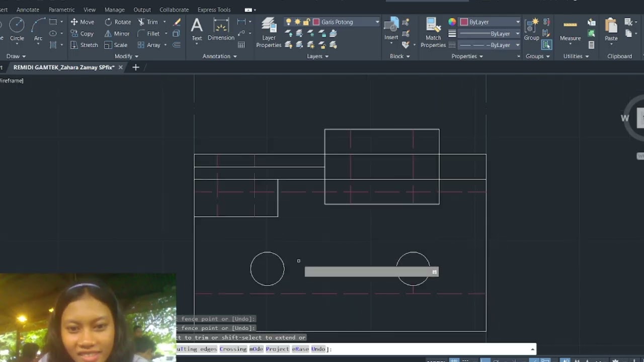Select the Arc drawing tool

pyautogui.click(x=38, y=29)
